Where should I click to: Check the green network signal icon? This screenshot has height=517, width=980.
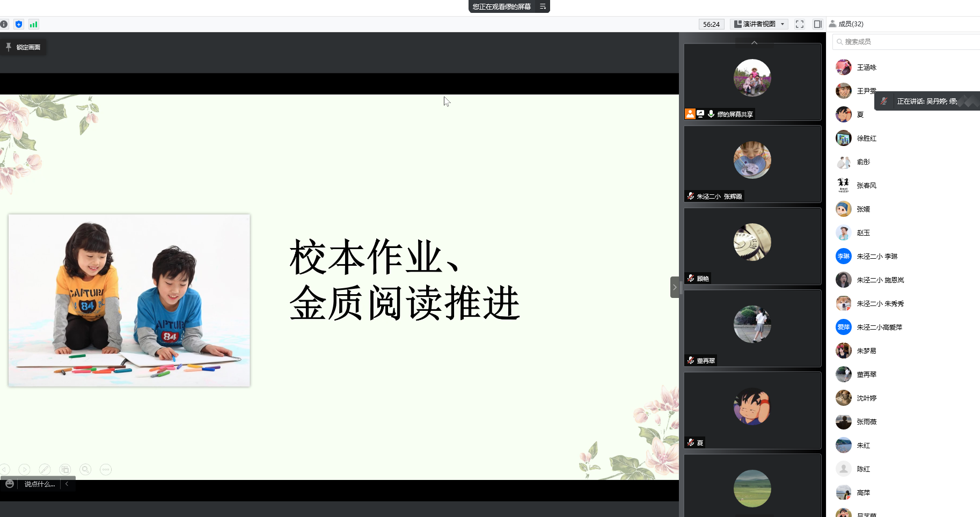34,24
